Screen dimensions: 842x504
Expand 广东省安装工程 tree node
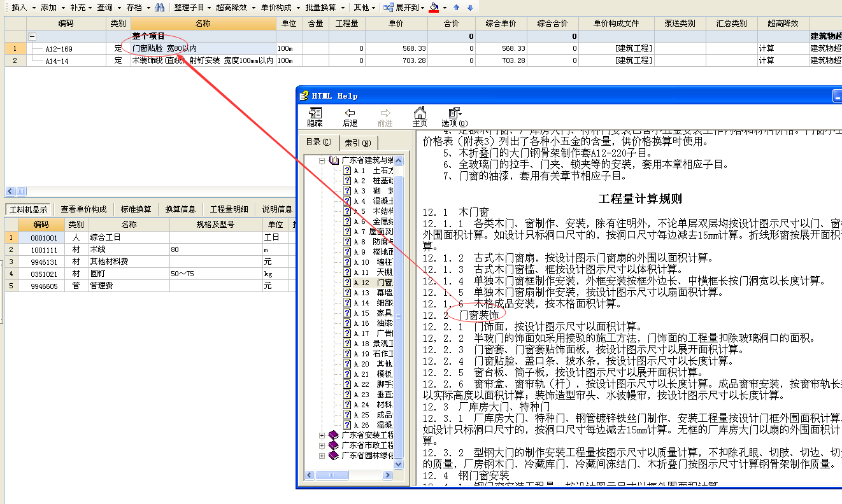click(x=322, y=435)
